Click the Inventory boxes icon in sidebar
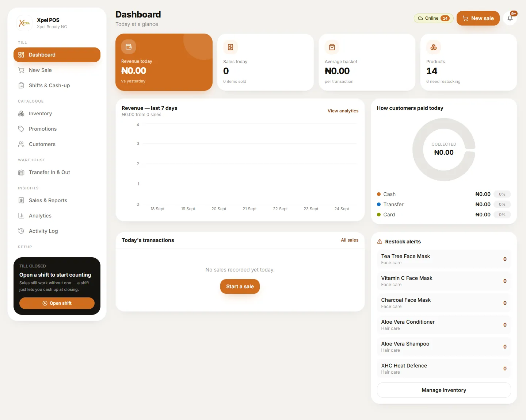This screenshot has width=526, height=420. point(21,113)
